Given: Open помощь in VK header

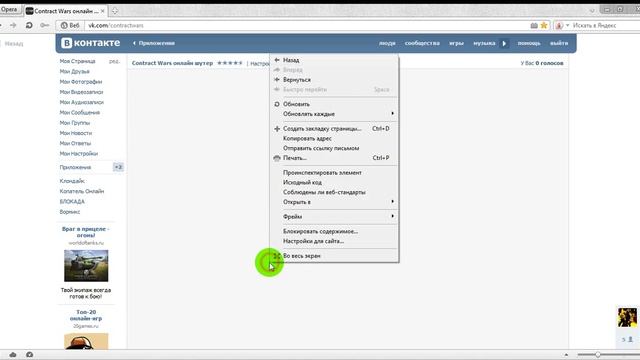Looking at the screenshot, I should (529, 43).
